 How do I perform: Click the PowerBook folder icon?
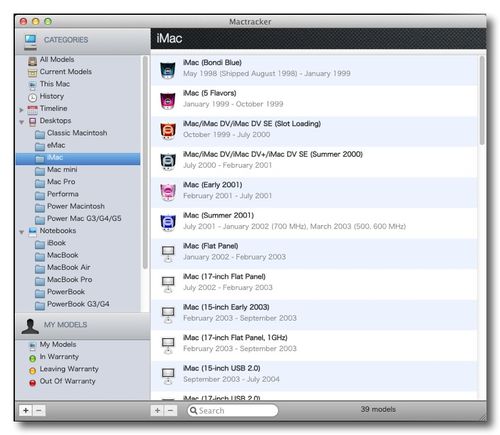(40, 293)
